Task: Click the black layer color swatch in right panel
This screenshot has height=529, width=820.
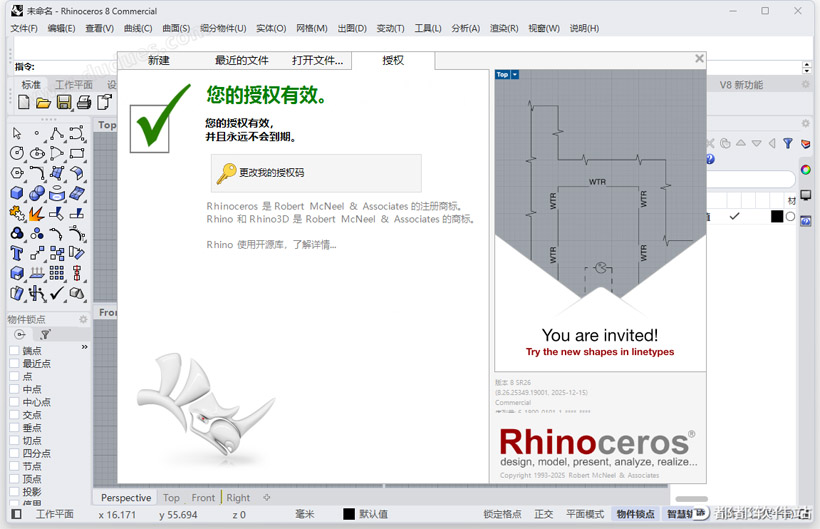Action: click(777, 216)
